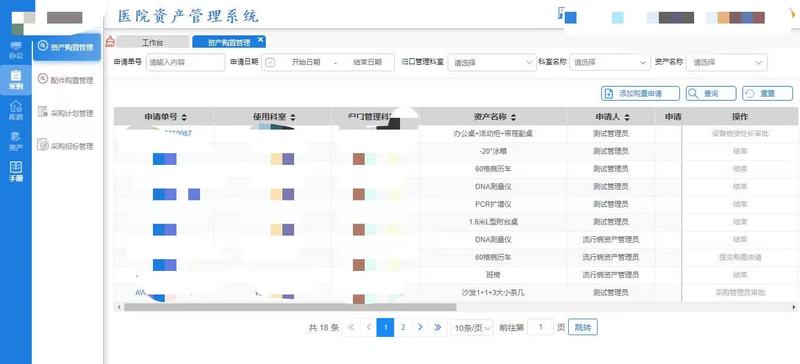Switch to the 资产购置管理 tab
The image size is (800, 364).
[x=229, y=42]
